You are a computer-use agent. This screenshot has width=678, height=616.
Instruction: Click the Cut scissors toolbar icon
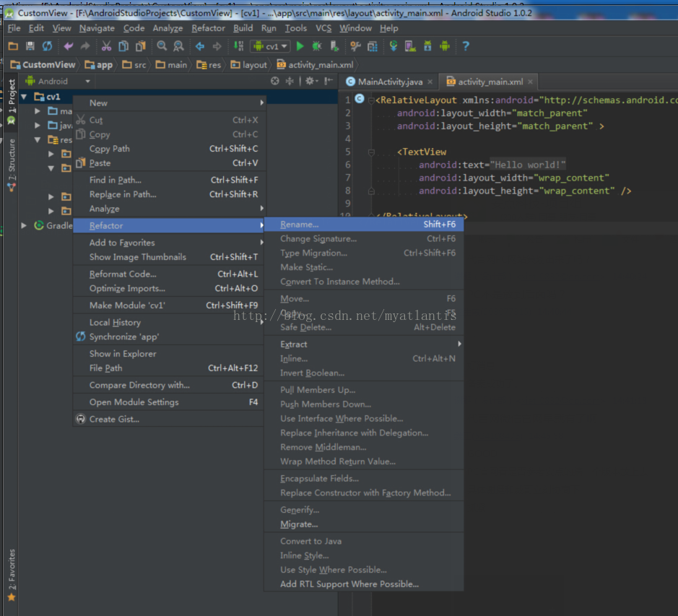tap(106, 45)
